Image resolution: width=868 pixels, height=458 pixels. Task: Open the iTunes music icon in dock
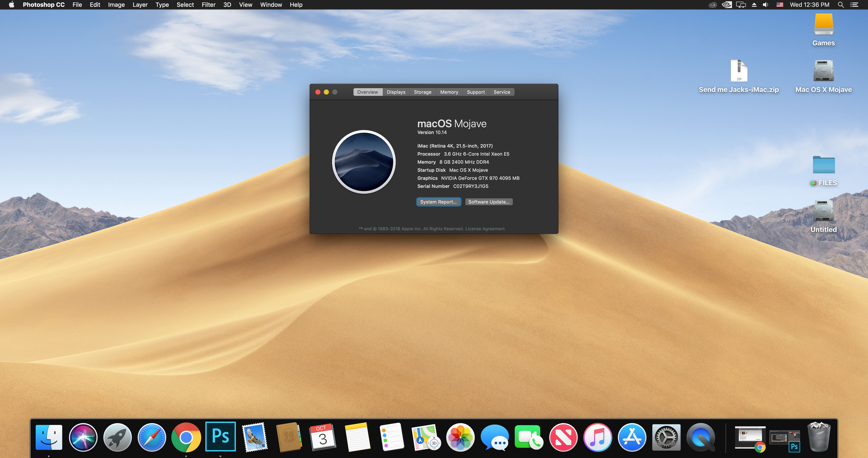(597, 437)
